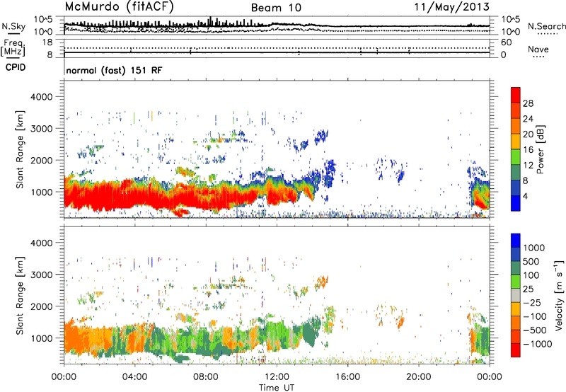Click the 'CPID' row label
This screenshot has width=566, height=392.
(16, 67)
